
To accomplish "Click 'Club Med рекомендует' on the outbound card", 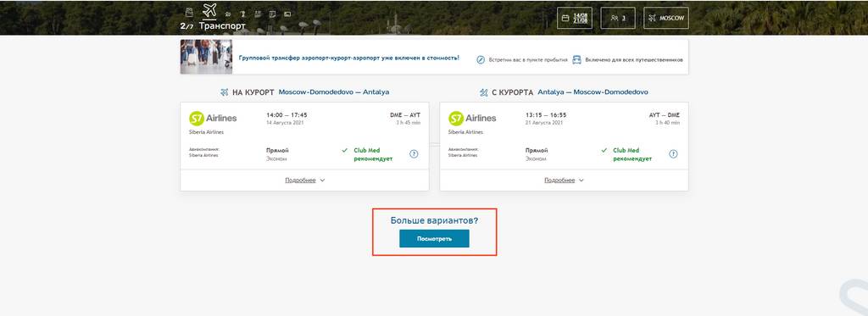I will click(373, 154).
